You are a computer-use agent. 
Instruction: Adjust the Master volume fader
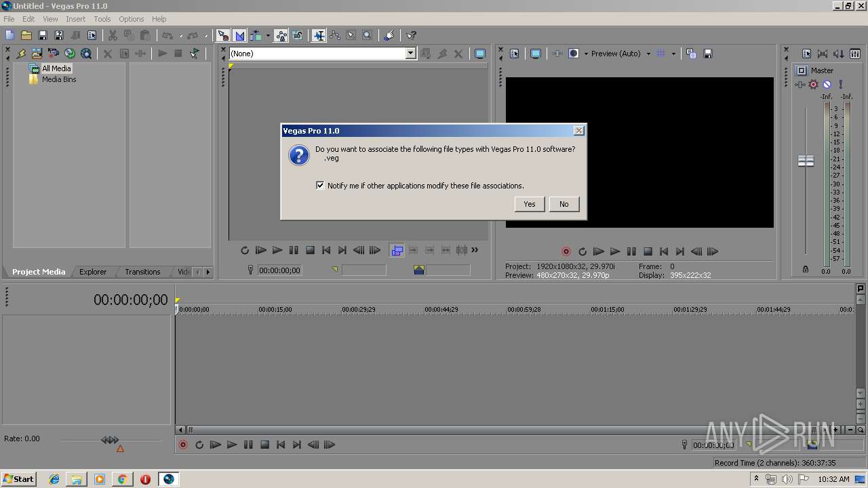(x=806, y=161)
